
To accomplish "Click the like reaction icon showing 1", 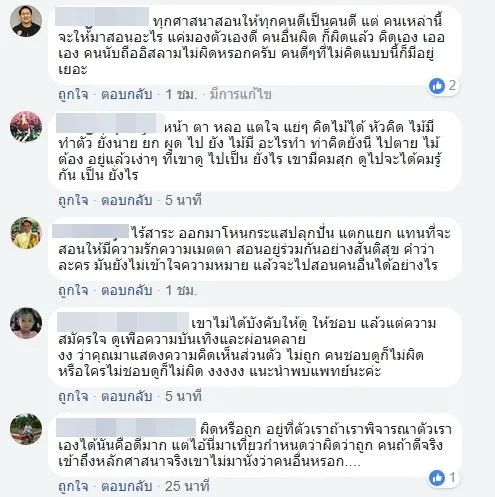I will point(437,478).
